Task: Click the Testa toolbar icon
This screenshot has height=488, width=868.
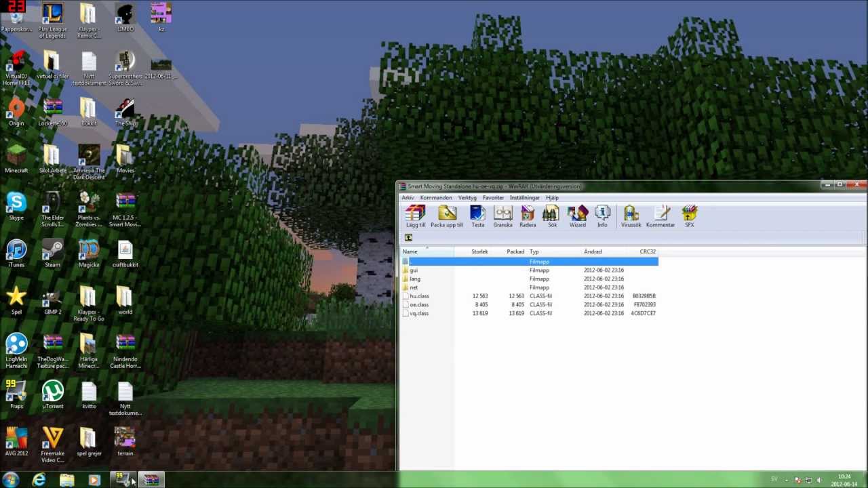Action: [478, 216]
